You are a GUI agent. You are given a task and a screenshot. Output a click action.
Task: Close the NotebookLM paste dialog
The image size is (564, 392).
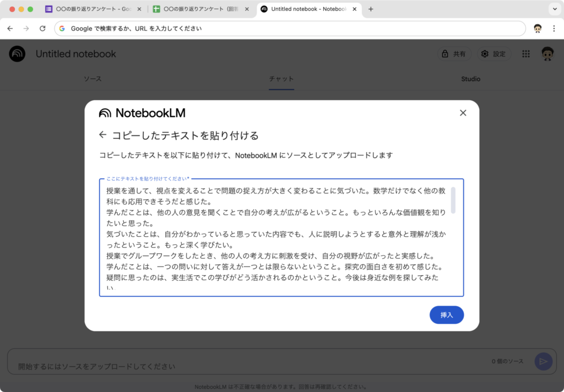463,113
